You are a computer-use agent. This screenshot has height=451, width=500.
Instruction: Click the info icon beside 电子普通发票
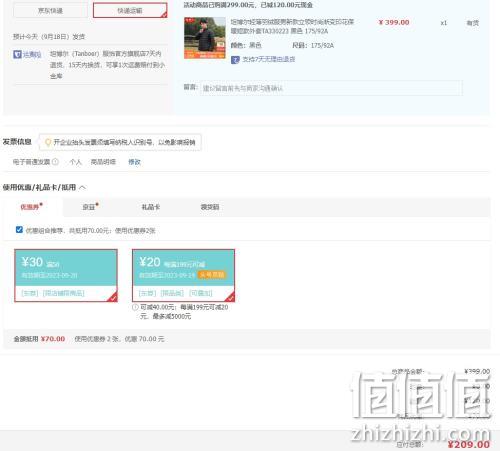[56, 162]
